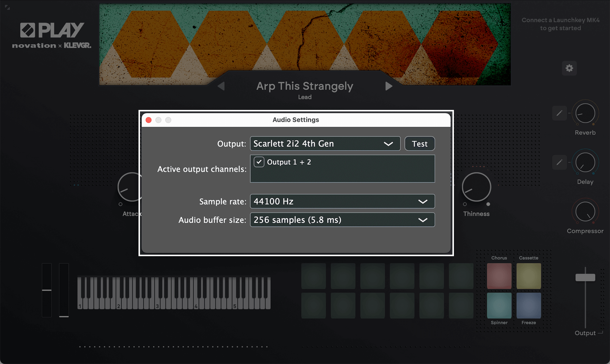610x364 pixels.
Task: Click the Compressor knob
Action: click(x=585, y=211)
